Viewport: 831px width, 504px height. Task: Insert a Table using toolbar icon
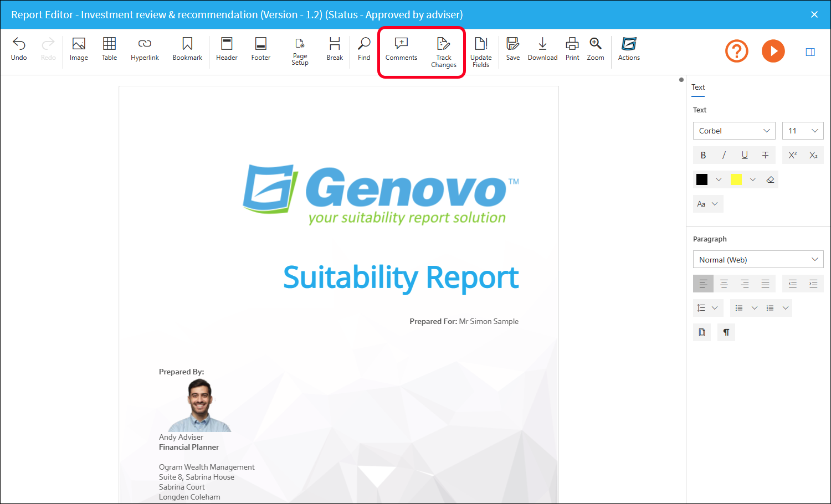tap(109, 49)
